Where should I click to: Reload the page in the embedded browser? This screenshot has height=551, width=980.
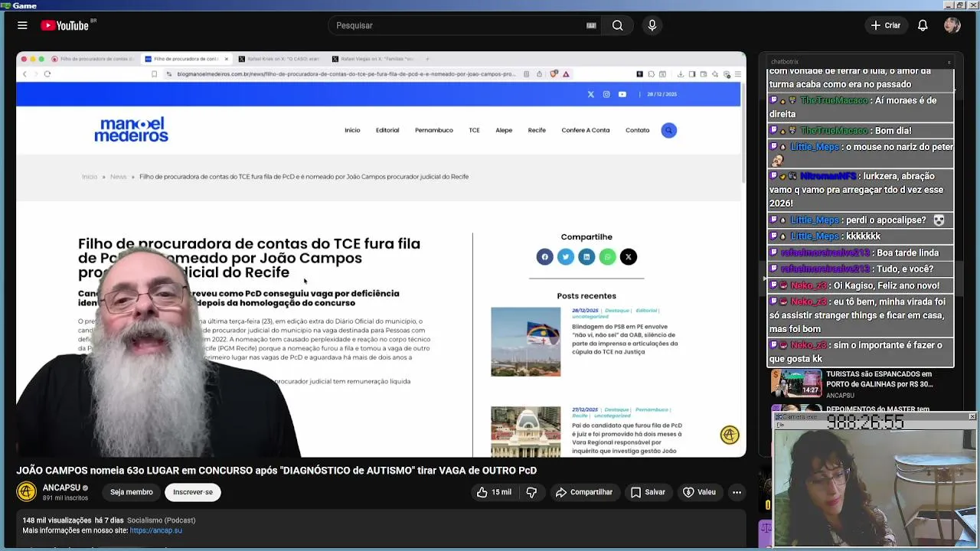pyautogui.click(x=47, y=74)
